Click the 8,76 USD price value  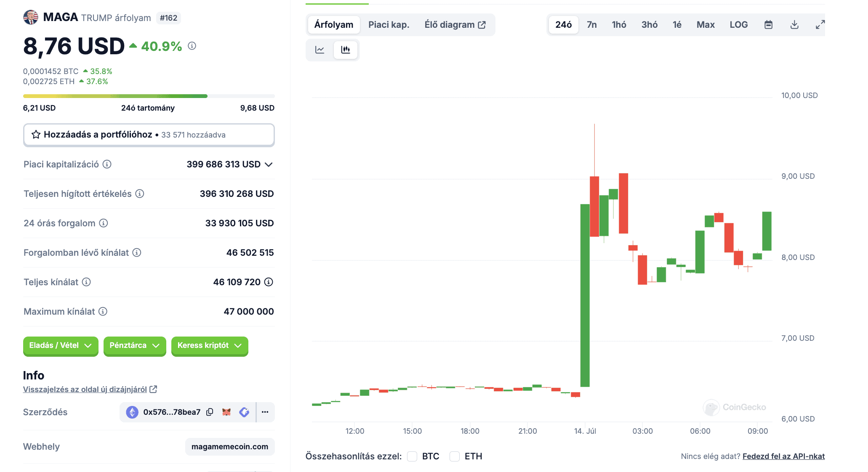[x=74, y=46]
